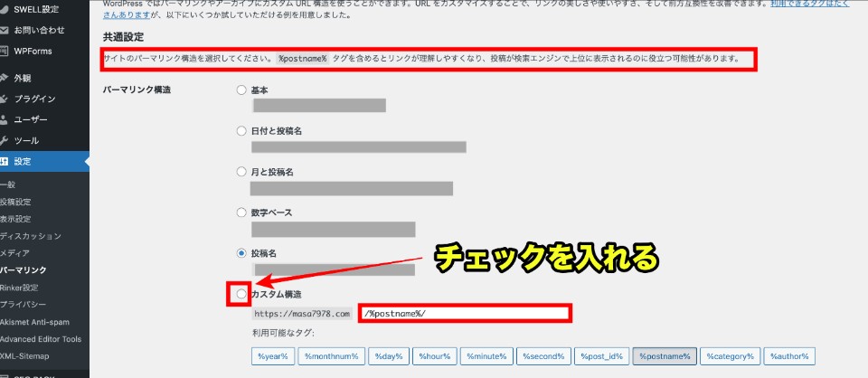Click the 利用可能なタグ: label text

[x=283, y=333]
